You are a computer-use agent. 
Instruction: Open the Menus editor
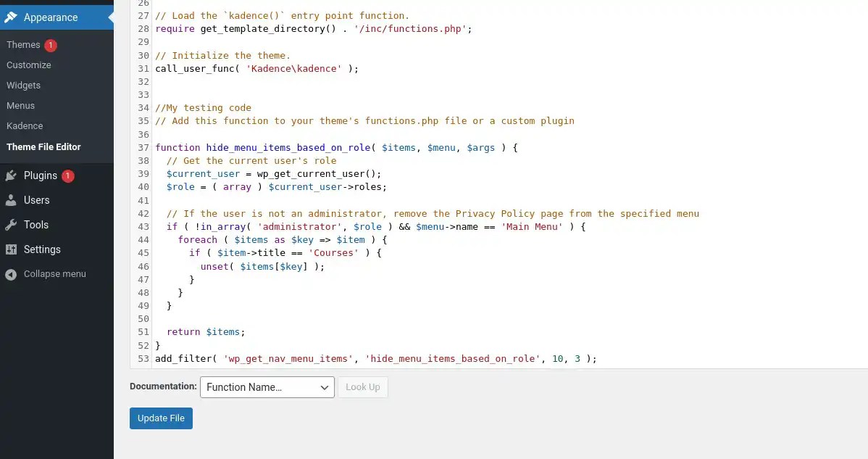click(20, 105)
